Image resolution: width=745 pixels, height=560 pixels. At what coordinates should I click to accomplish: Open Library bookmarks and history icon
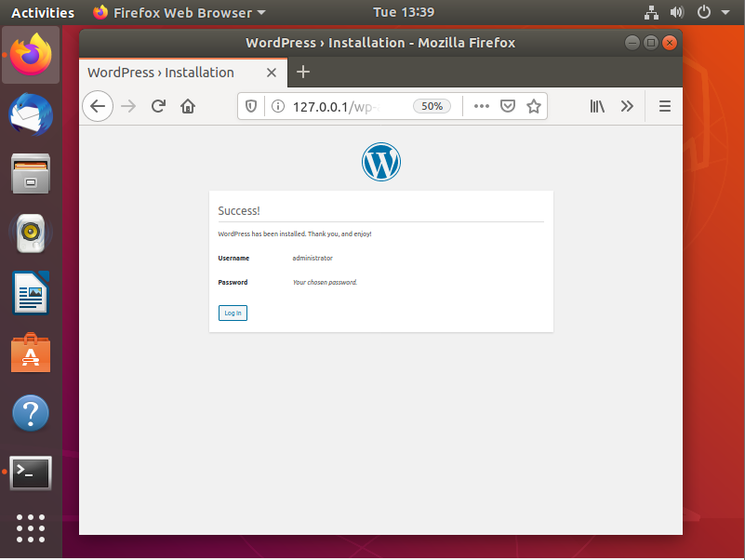click(x=597, y=106)
